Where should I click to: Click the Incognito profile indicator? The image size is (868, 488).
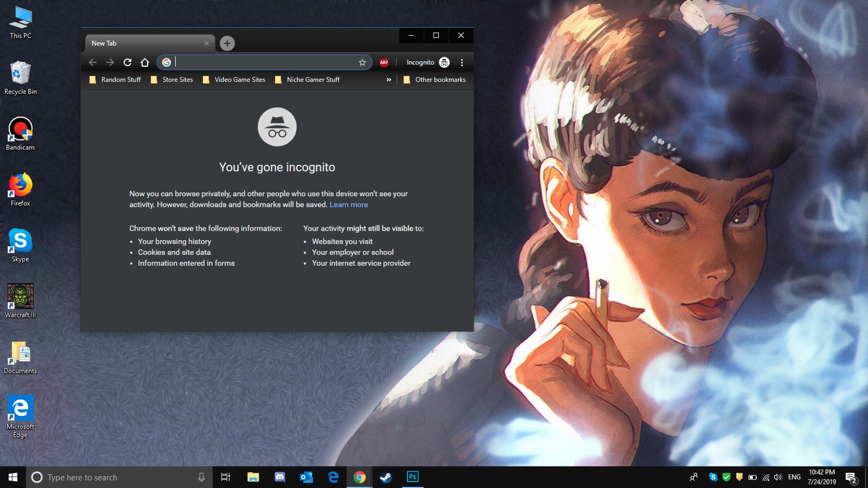[x=428, y=62]
